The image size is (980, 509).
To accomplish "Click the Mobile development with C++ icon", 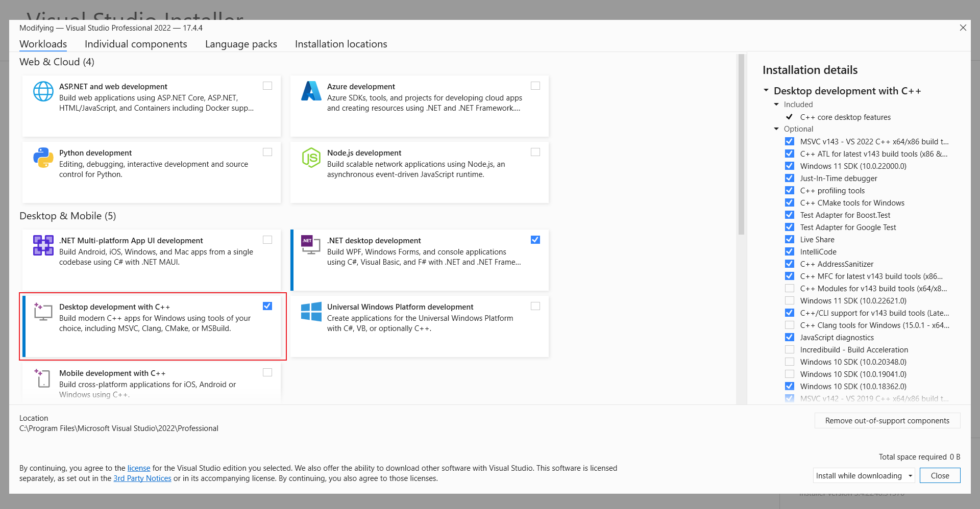I will (x=43, y=378).
